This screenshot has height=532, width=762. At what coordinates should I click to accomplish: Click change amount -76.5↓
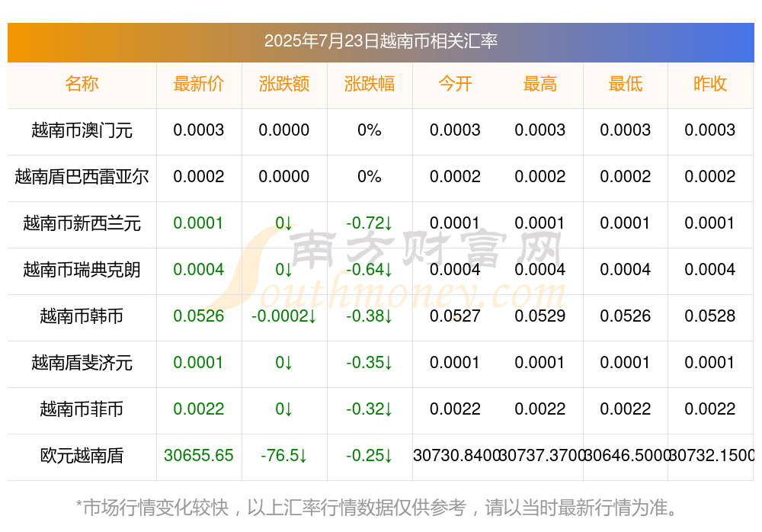[x=284, y=456]
